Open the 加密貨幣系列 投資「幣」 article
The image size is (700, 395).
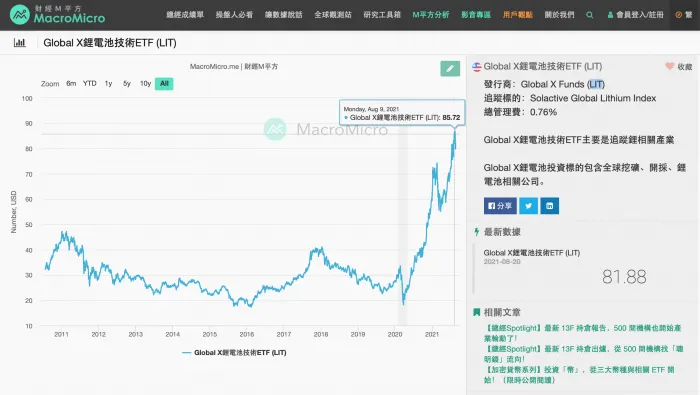point(579,375)
